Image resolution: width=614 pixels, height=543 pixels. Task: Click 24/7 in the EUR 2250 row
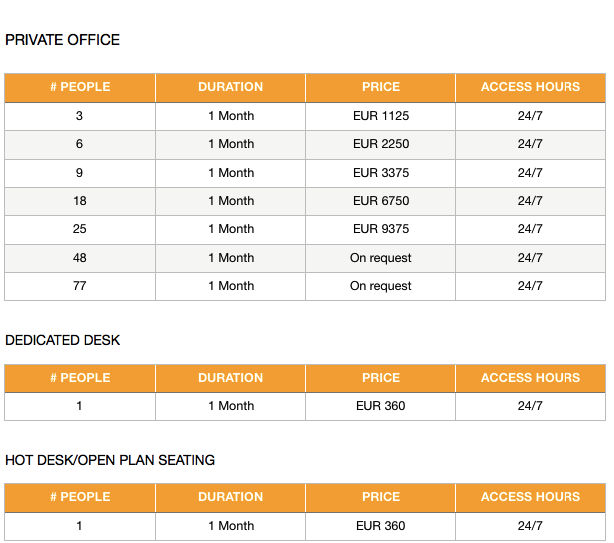[530, 144]
